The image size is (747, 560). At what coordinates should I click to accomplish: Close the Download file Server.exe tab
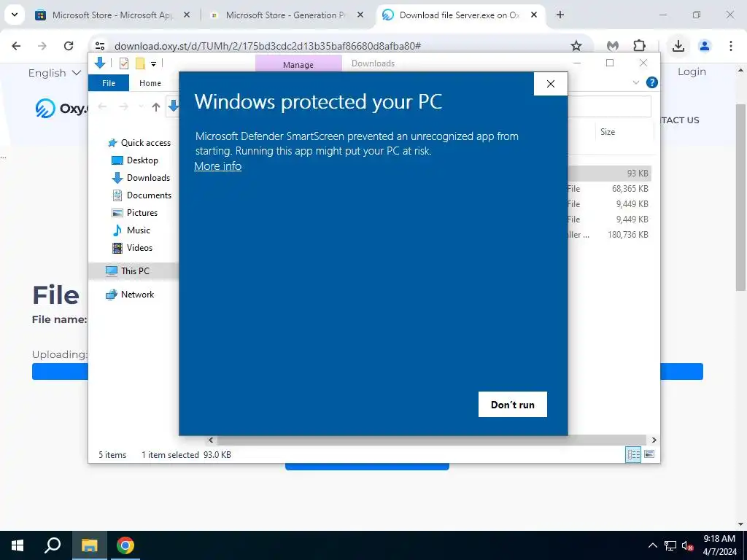coord(534,15)
